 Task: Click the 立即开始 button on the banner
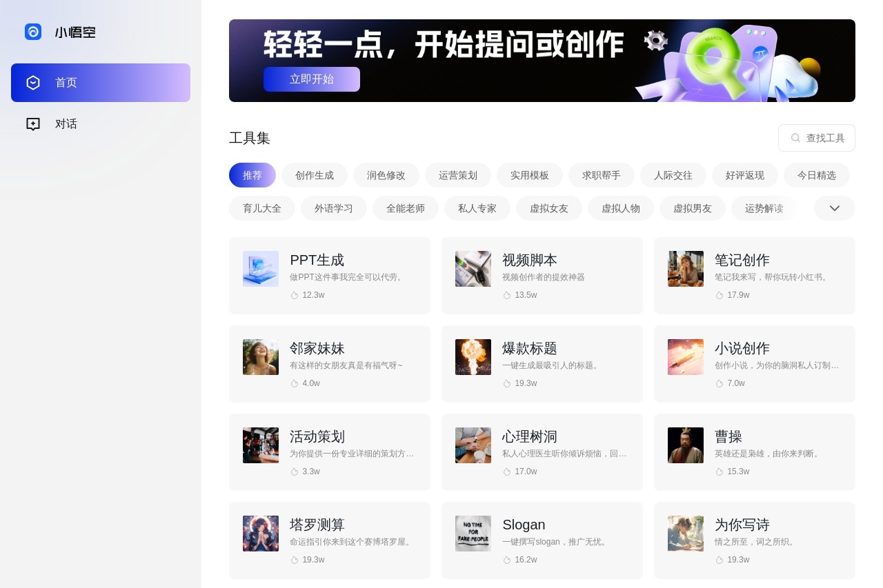point(312,79)
